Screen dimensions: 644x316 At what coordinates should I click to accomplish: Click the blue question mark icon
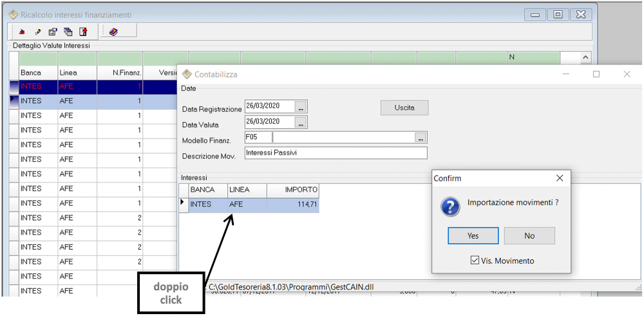tap(450, 206)
